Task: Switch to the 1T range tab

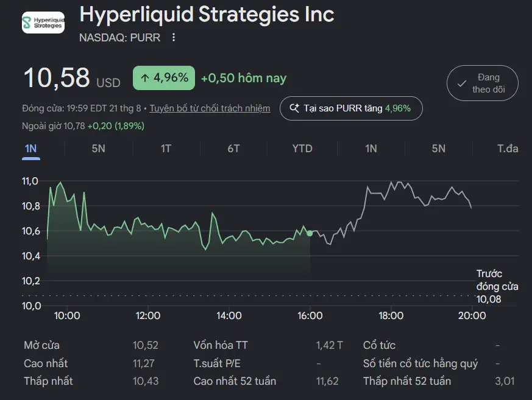Action: point(166,149)
